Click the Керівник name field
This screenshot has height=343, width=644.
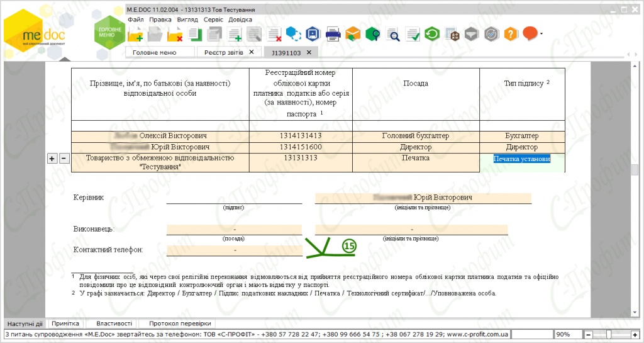pos(423,198)
